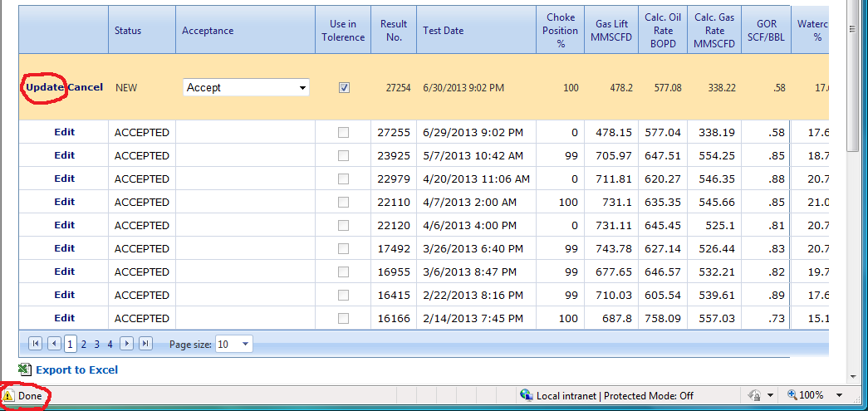Check Use in Tolerence for result 16166
Screen dimensions: 868x411
(x=344, y=319)
